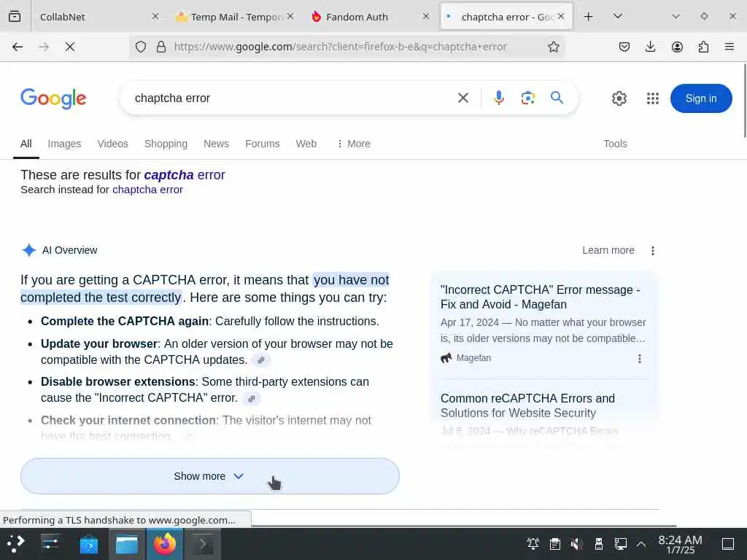Screen dimensions: 747x560
Task: Open Discover store from taskbar
Action: [88, 544]
